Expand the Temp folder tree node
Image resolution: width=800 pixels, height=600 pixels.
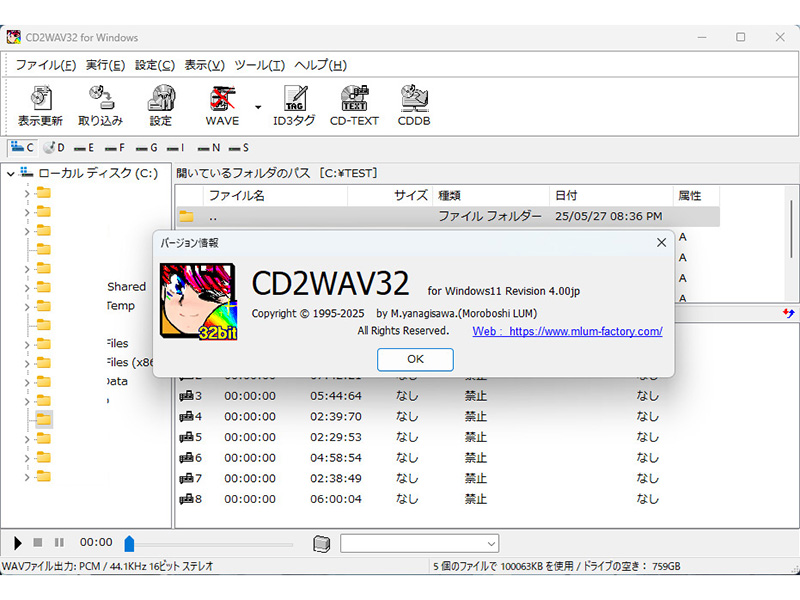tap(27, 307)
